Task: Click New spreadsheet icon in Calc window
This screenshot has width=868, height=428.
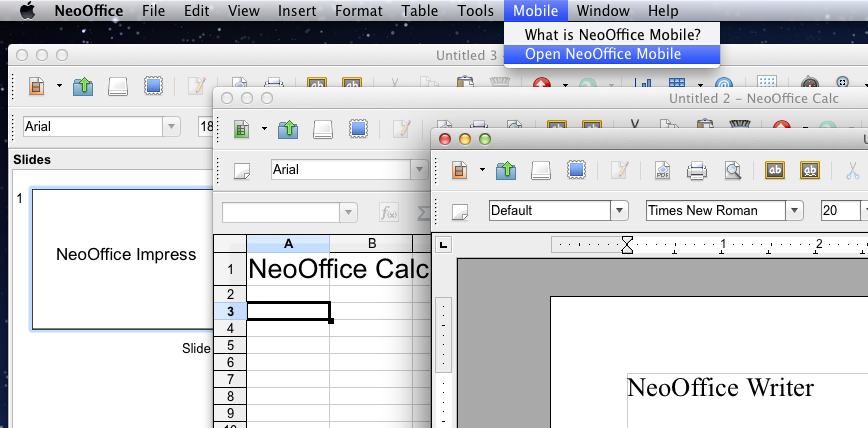Action: tap(241, 129)
